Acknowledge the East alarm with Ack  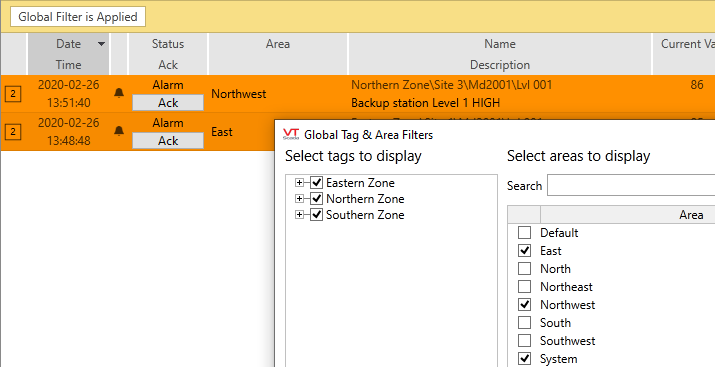coord(168,140)
